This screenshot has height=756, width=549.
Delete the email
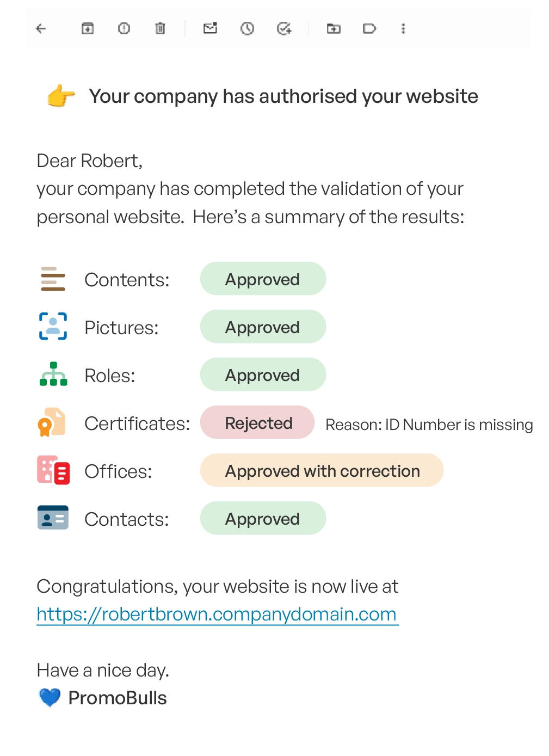(x=159, y=29)
